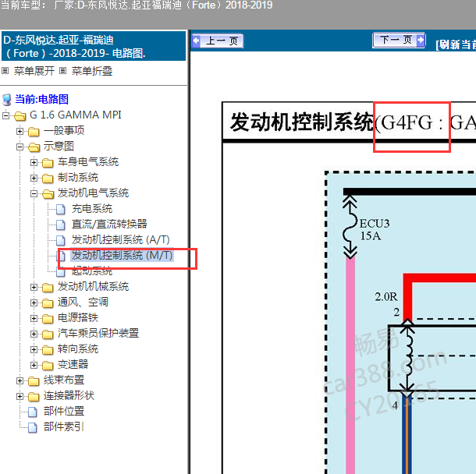Click the 示意图 open folder icon
476x474 pixels.
(34, 147)
